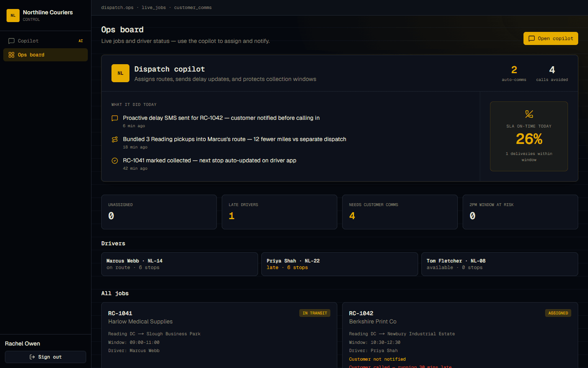Select the Late drivers stat card

tap(279, 212)
